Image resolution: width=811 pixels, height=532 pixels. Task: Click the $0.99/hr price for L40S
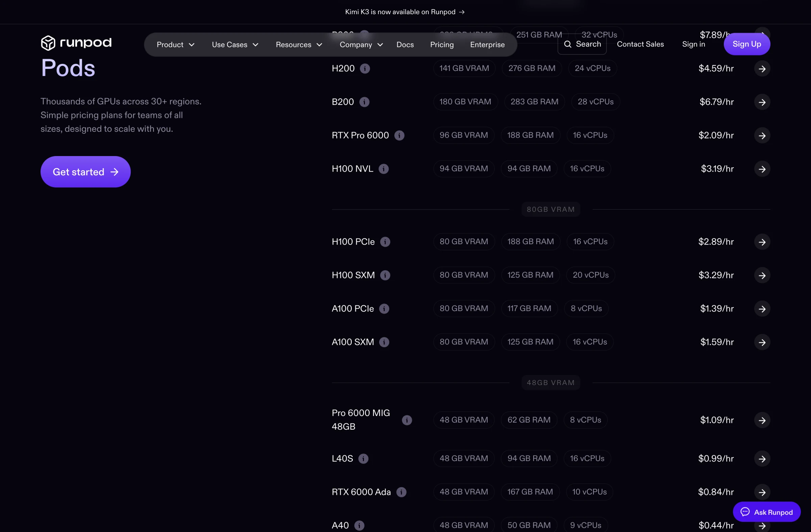click(716, 458)
